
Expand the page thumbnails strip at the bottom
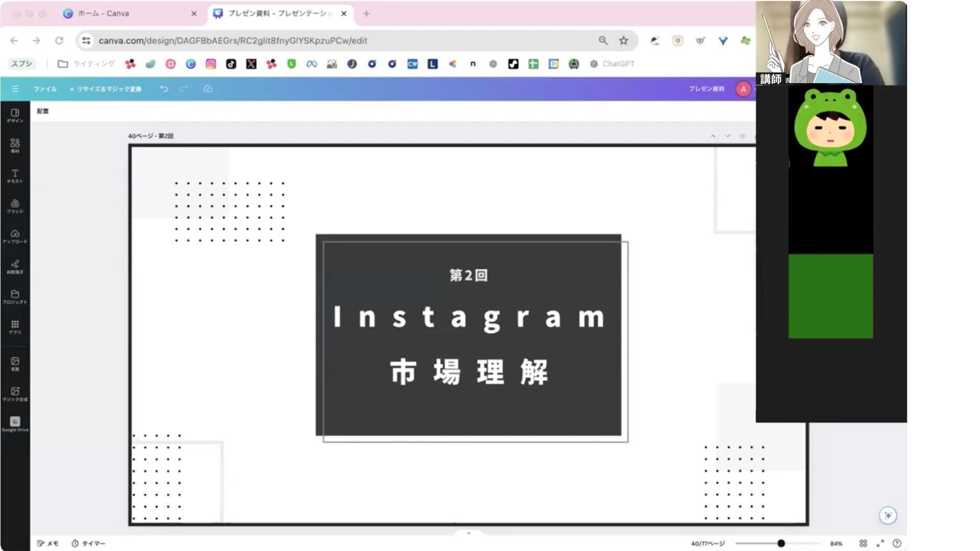[469, 533]
